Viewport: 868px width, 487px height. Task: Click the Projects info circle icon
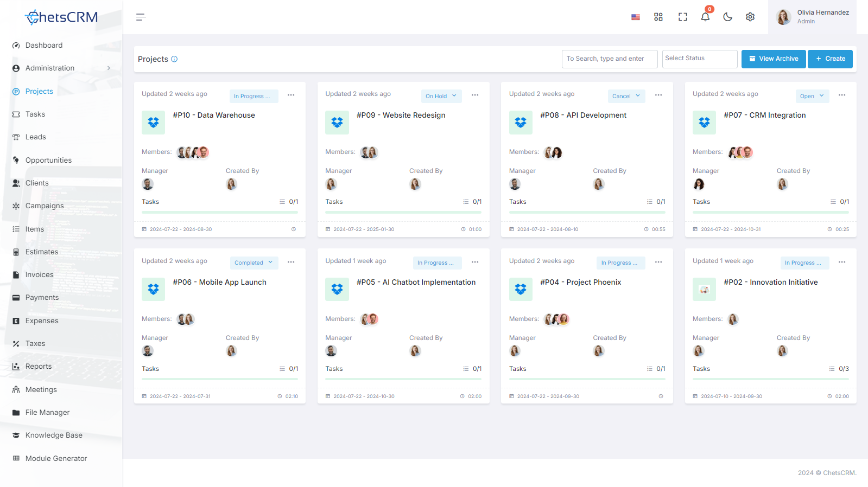click(174, 59)
